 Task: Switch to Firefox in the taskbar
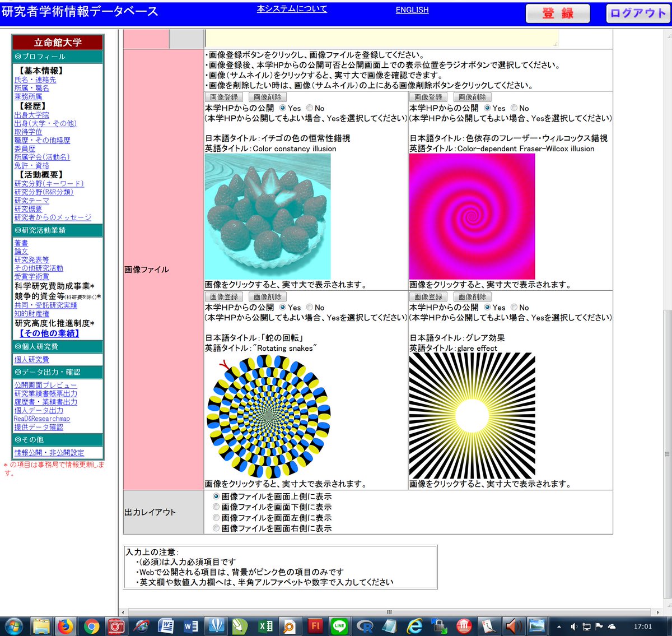[x=66, y=626]
